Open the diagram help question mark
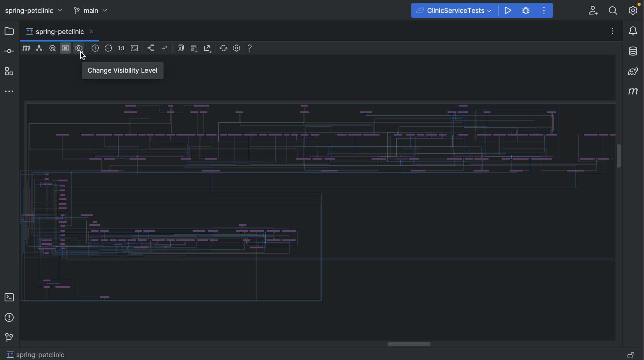 [x=250, y=48]
